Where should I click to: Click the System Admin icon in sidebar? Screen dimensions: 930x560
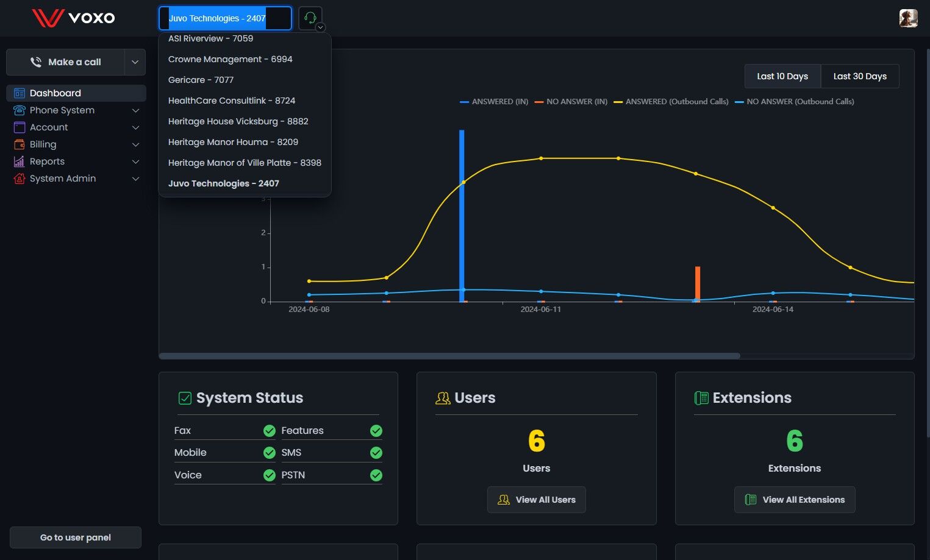coord(20,179)
